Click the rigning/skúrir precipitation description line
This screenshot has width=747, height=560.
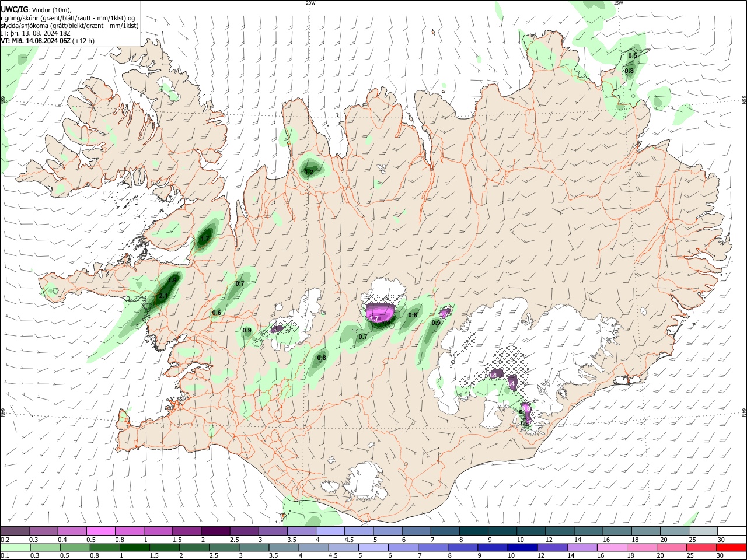click(68, 18)
